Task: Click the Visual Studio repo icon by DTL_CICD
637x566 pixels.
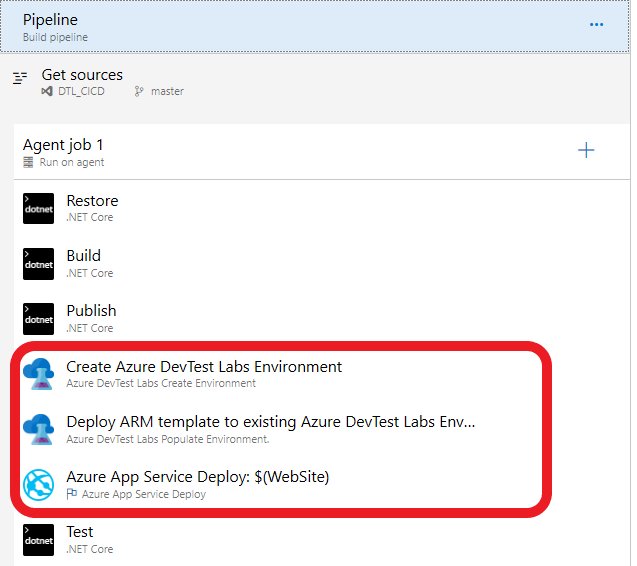Action: [x=47, y=91]
